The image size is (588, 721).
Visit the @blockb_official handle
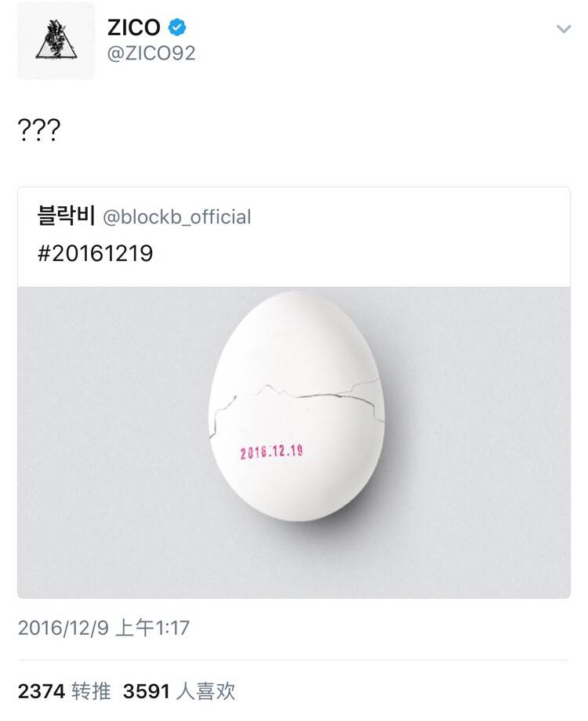coord(177,217)
